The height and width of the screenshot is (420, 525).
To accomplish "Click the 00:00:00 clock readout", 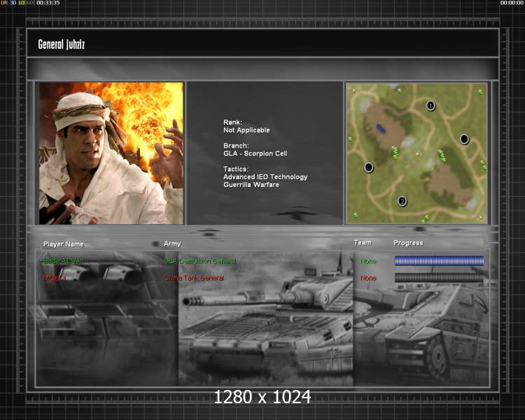I will pos(512,3).
